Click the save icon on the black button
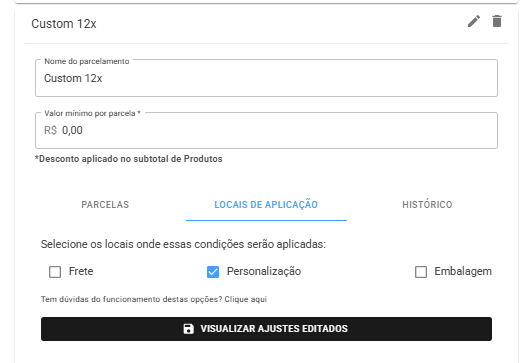 [188, 329]
